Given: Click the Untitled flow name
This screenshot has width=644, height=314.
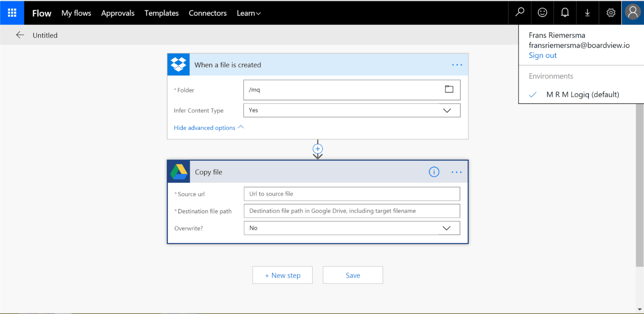Looking at the screenshot, I should pyautogui.click(x=45, y=35).
